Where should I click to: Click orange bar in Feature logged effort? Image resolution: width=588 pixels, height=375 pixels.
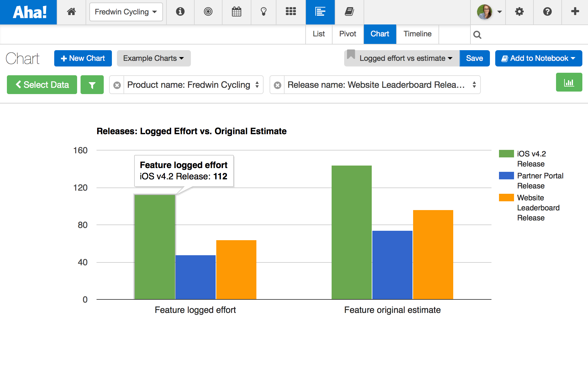236,270
